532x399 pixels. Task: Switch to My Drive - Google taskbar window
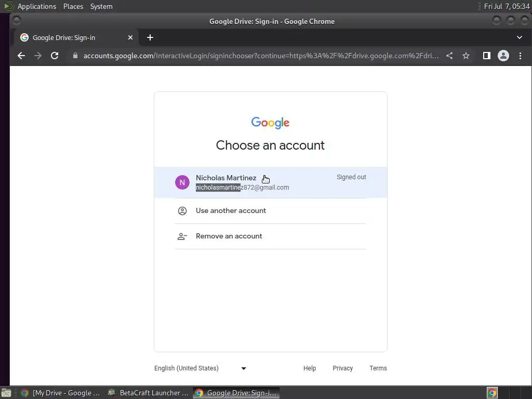pos(61,393)
